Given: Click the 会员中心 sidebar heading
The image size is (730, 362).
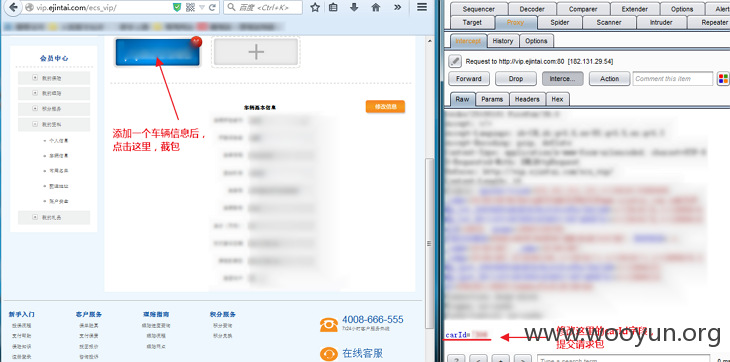Looking at the screenshot, I should [54, 58].
